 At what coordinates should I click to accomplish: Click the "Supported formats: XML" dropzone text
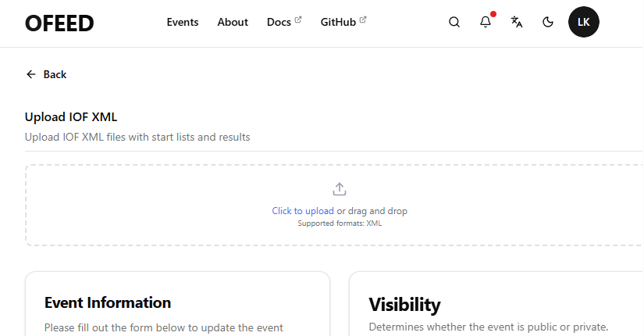pos(340,223)
